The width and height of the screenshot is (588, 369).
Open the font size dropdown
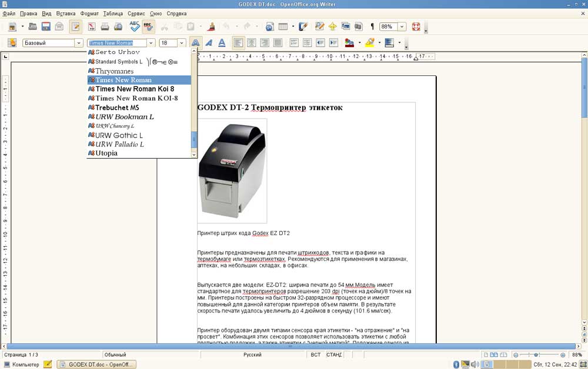coord(182,43)
